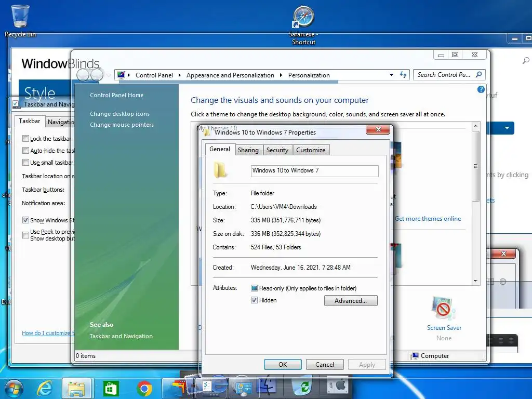Uncheck Show Windows Store apps checkbox
532x399 pixels.
25,220
